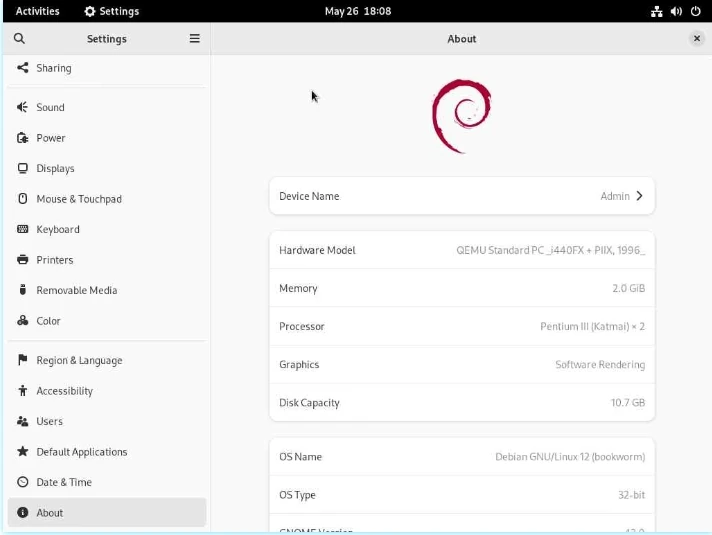Click the About info icon

[23, 512]
